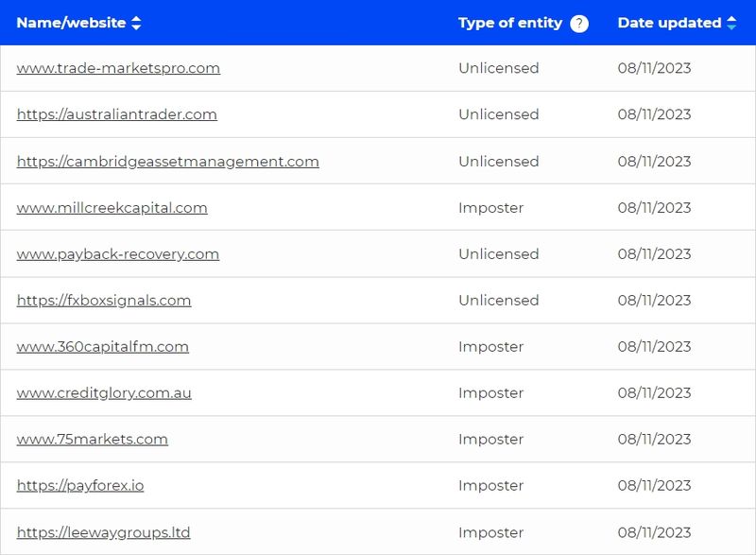Open the www.millcreekcapital.com link

(112, 208)
